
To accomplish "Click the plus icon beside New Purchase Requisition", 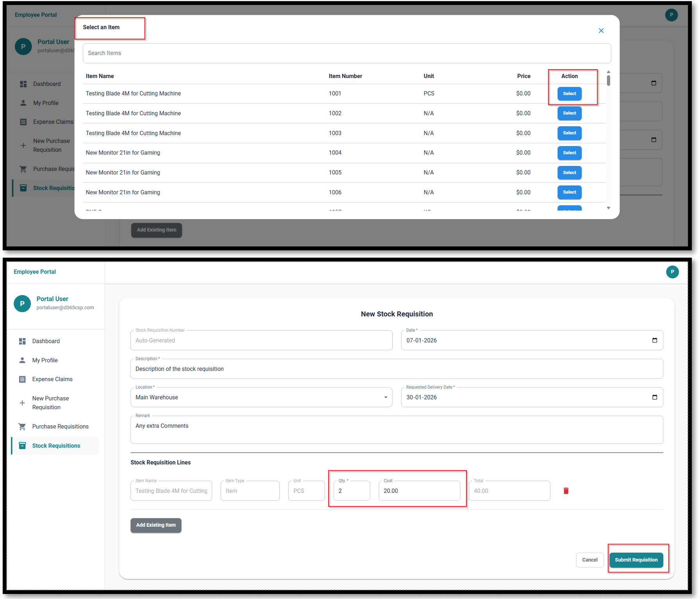I will coord(22,403).
